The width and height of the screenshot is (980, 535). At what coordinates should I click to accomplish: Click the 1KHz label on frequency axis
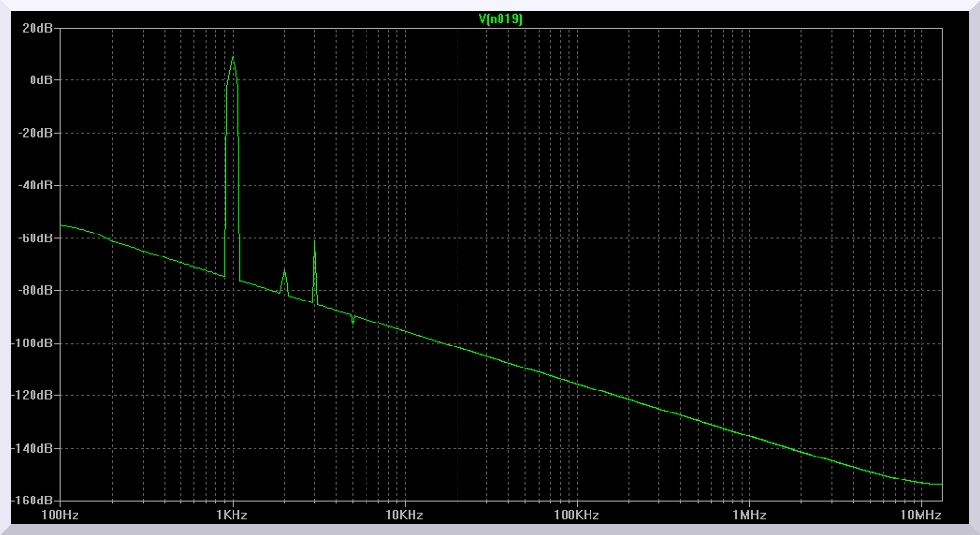[232, 515]
